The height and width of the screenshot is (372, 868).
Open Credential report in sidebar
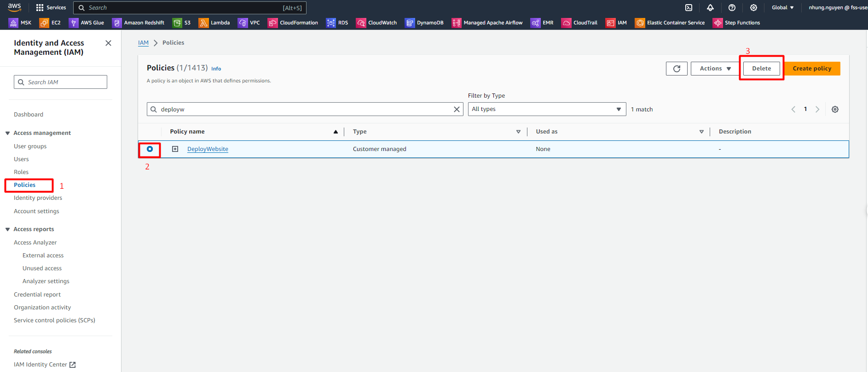tap(37, 295)
